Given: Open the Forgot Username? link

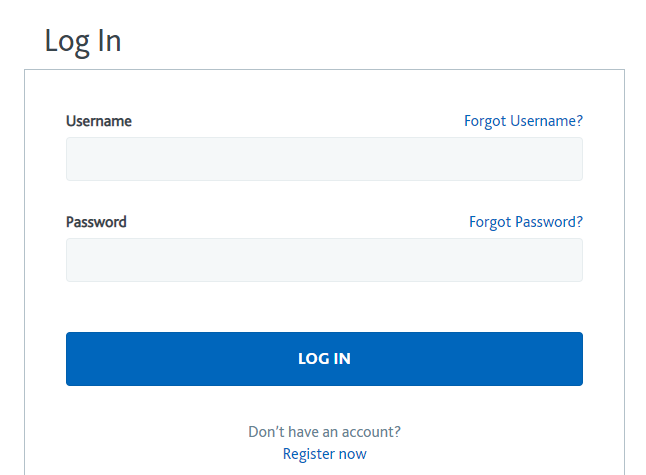Looking at the screenshot, I should coord(523,121).
